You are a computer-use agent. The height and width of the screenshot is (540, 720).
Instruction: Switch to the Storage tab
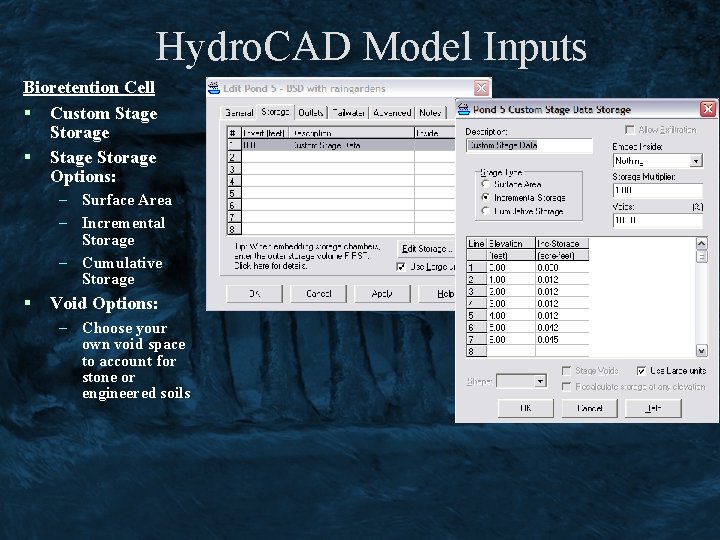(x=275, y=112)
